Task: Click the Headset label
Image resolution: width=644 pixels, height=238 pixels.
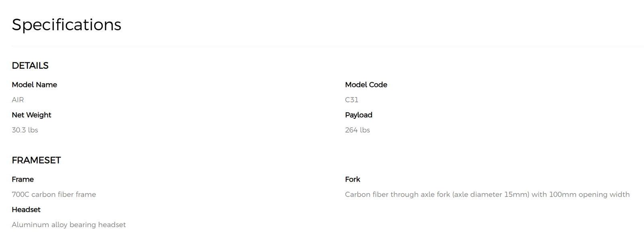Action: point(26,210)
